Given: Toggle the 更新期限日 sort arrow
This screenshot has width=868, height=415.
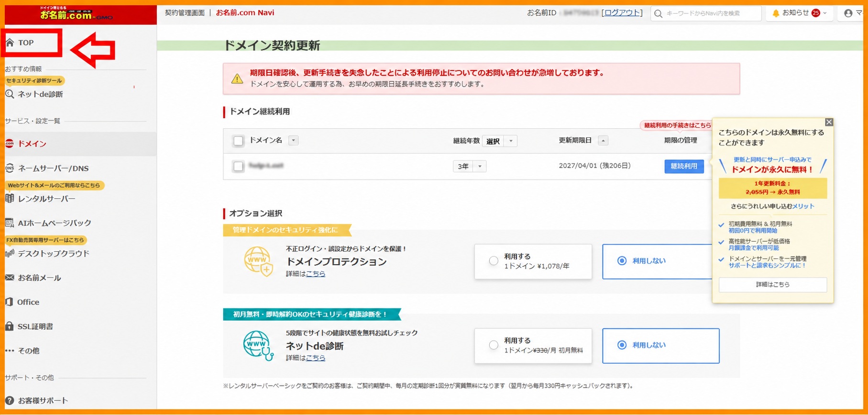Looking at the screenshot, I should click(x=603, y=140).
